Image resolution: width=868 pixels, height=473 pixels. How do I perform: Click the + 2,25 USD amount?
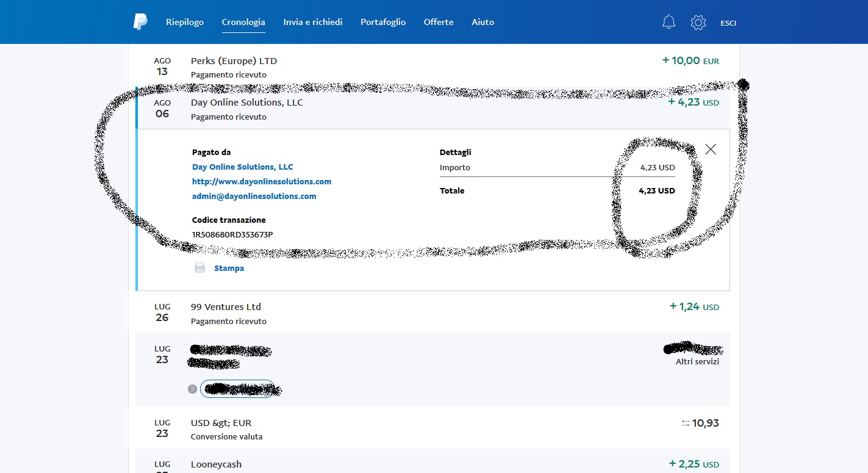tap(694, 464)
